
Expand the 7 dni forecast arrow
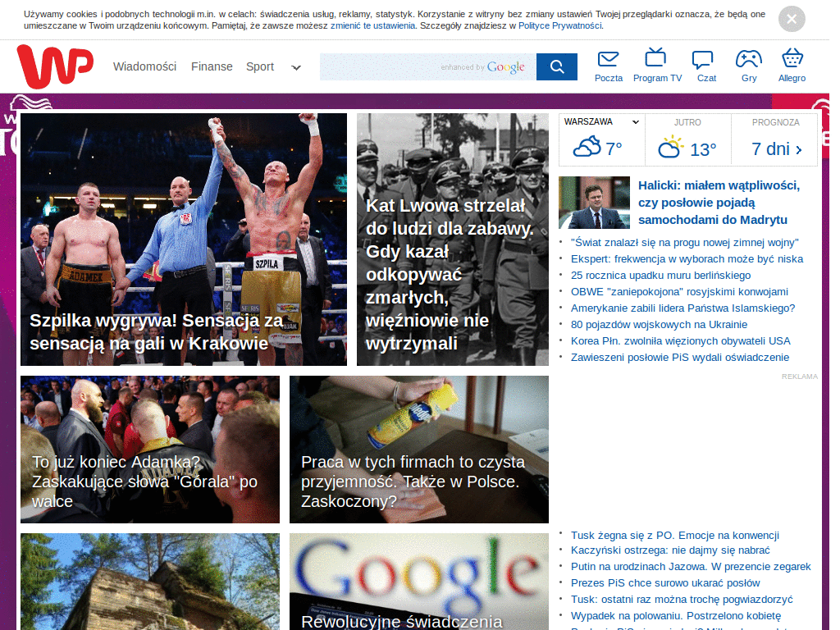pyautogui.click(x=799, y=149)
